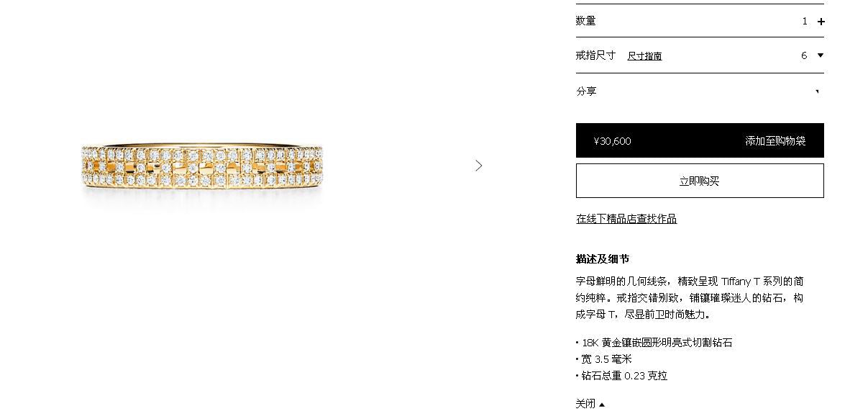Click the 分享 share label
Image resolution: width=868 pixels, height=419 pixels.
tap(586, 91)
